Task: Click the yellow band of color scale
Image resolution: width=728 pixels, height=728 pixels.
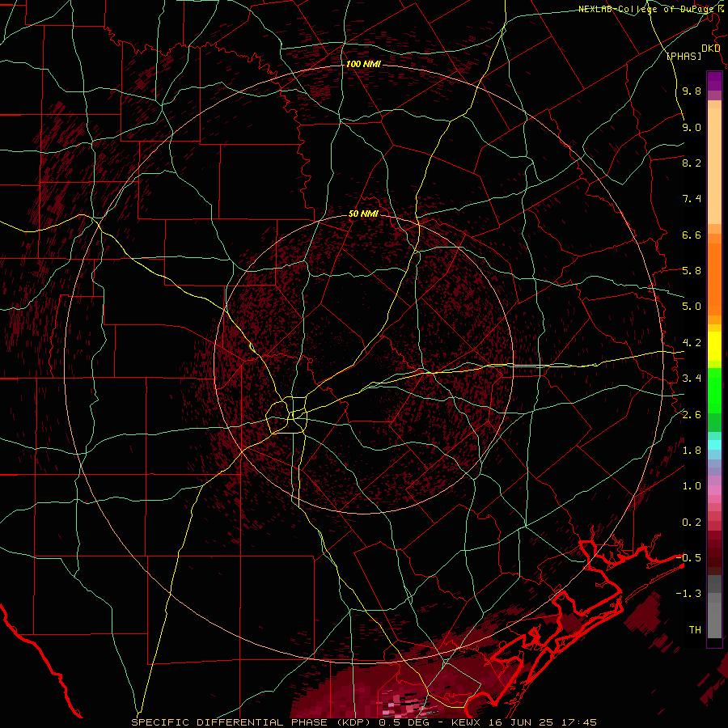Action: [x=714, y=346]
